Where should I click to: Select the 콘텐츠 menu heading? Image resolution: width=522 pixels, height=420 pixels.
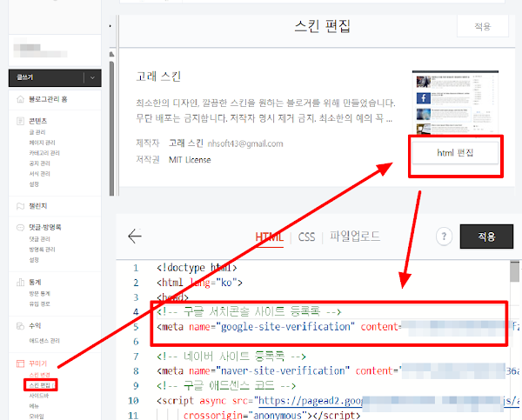pyautogui.click(x=37, y=121)
